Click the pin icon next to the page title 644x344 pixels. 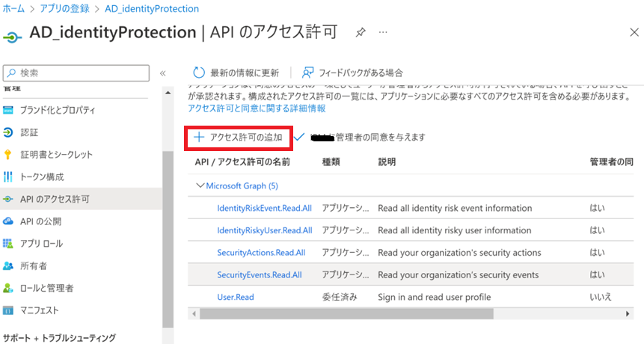point(361,32)
